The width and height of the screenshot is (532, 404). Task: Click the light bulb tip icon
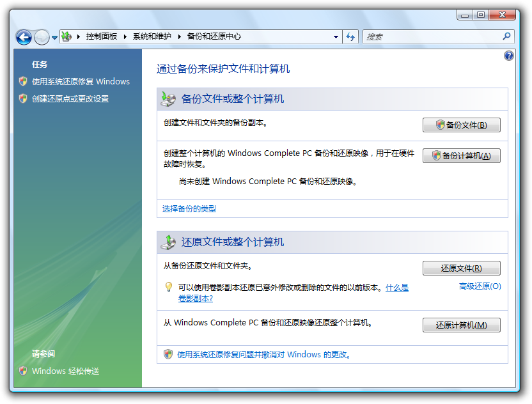169,287
